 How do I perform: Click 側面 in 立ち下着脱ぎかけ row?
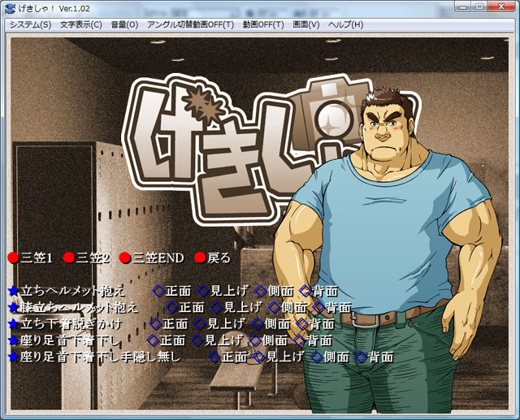pyautogui.click(x=271, y=324)
